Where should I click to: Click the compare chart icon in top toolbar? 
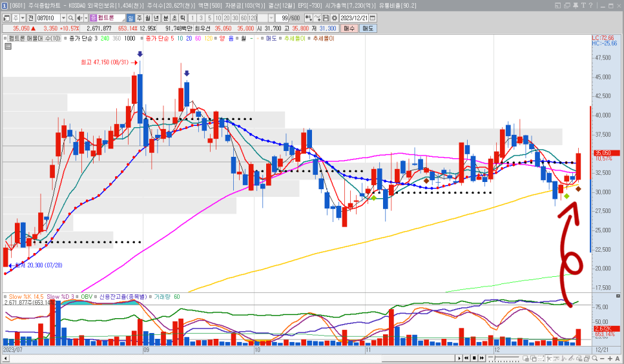click(x=317, y=18)
